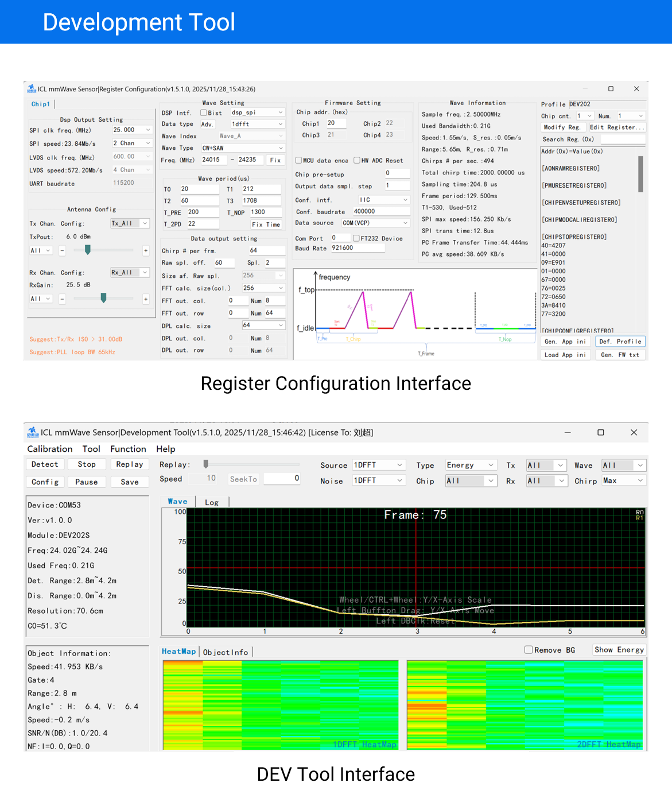Open the Calibration menu

coord(50,449)
